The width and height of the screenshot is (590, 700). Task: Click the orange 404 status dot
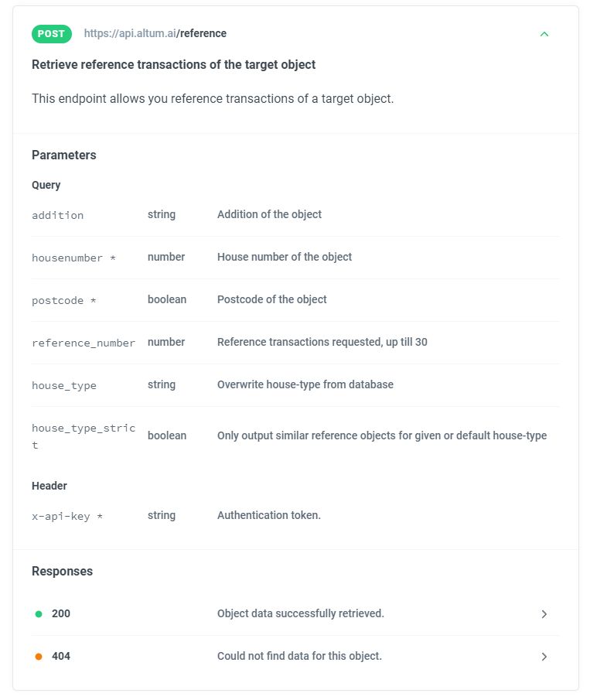(x=39, y=657)
